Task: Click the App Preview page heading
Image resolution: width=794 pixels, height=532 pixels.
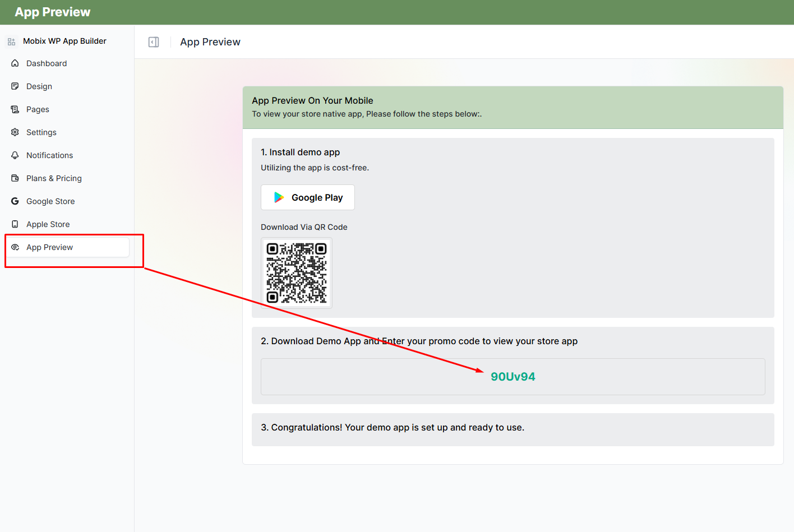Action: pos(210,42)
